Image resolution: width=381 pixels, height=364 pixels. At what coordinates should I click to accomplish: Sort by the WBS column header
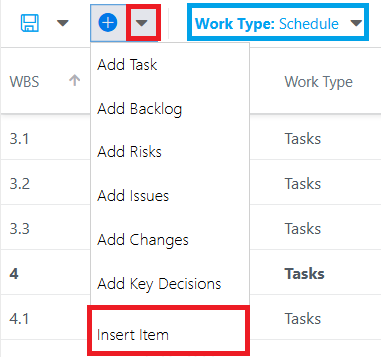pyautogui.click(x=24, y=82)
